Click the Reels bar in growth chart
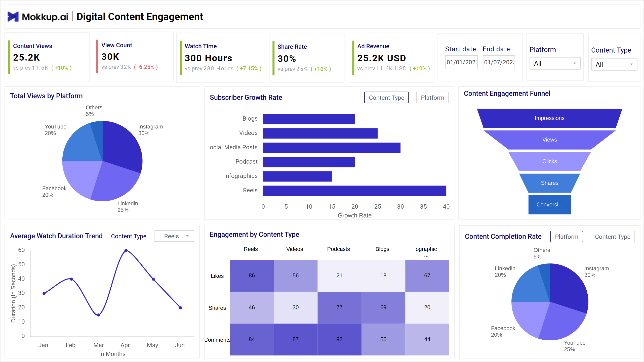 point(355,191)
